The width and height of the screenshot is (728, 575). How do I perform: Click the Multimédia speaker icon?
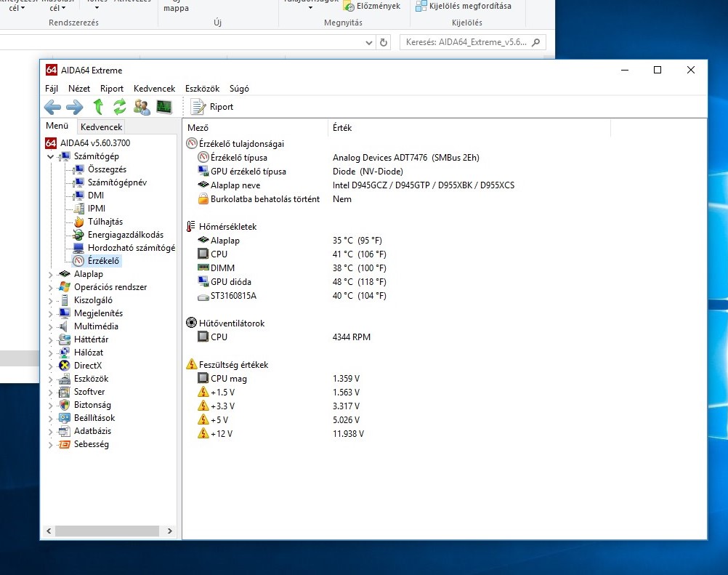click(64, 326)
